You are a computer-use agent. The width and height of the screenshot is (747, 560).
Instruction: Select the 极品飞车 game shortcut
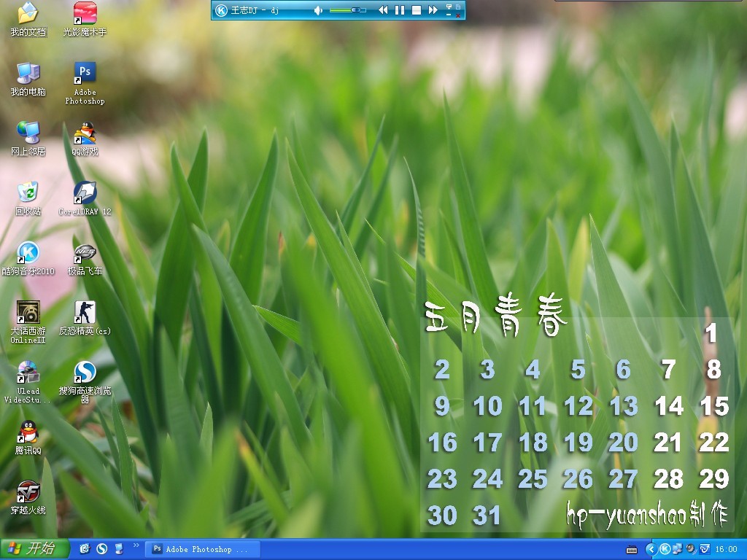click(85, 252)
